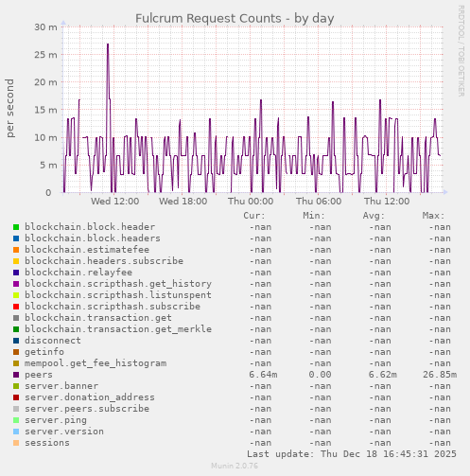Click the 'Thu 06:00' x-axis label
The image size is (470, 476).
point(319,201)
